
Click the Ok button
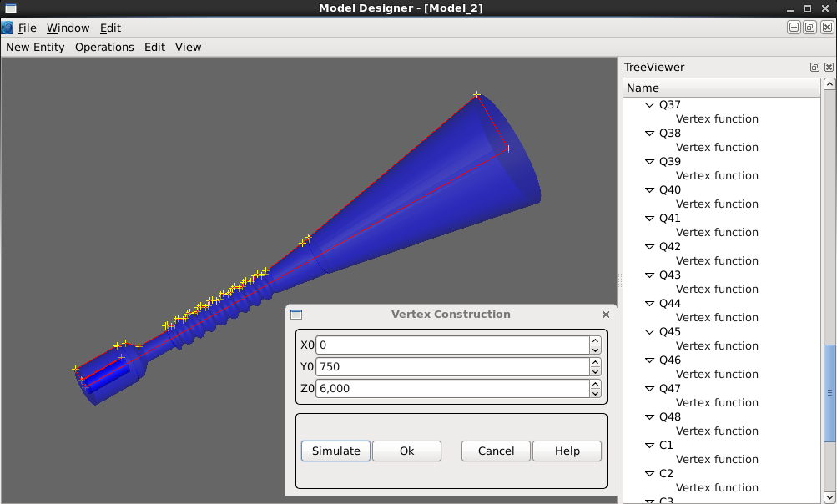tap(406, 451)
